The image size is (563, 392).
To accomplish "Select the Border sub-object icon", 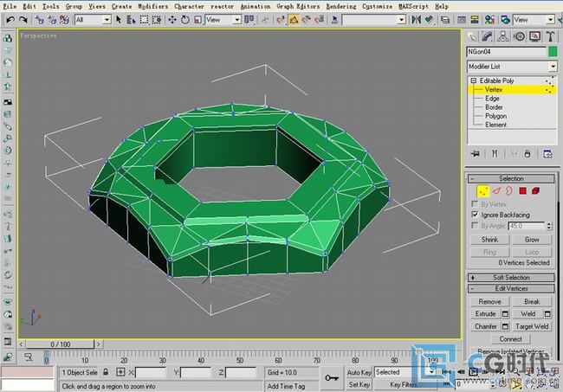I will (509, 190).
